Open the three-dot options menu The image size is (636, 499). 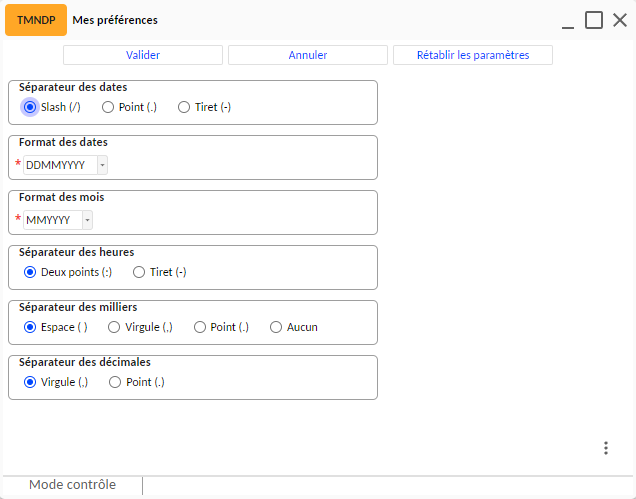(x=606, y=448)
